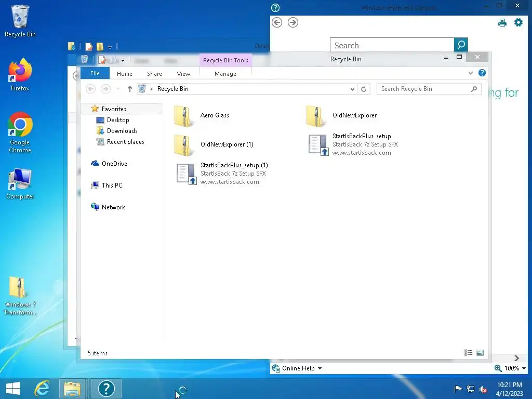Click the Explorer back arrow
Image resolution: width=532 pixels, height=399 pixels.
[90, 89]
